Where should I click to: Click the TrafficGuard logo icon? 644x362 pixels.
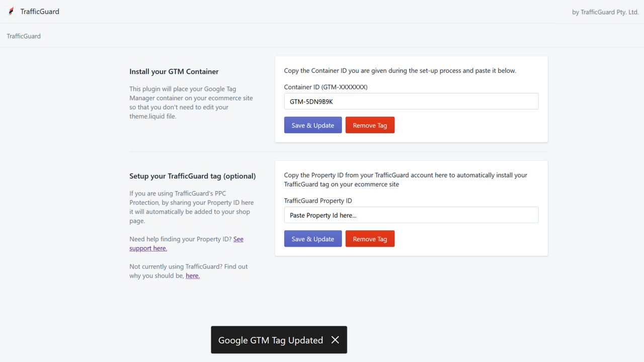(11, 11)
